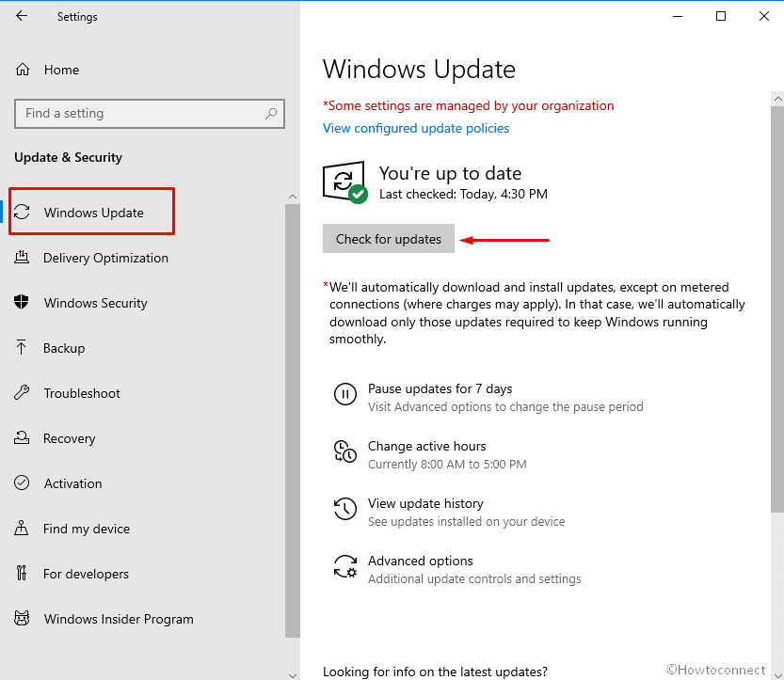Click the Delivery Optimization icon
Image resolution: width=784 pixels, height=680 pixels.
[x=22, y=258]
